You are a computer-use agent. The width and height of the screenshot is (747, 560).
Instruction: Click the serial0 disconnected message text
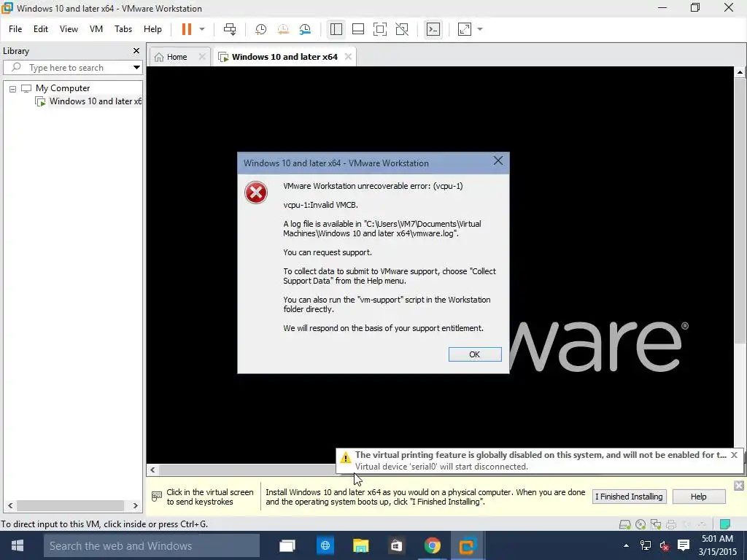(x=441, y=467)
